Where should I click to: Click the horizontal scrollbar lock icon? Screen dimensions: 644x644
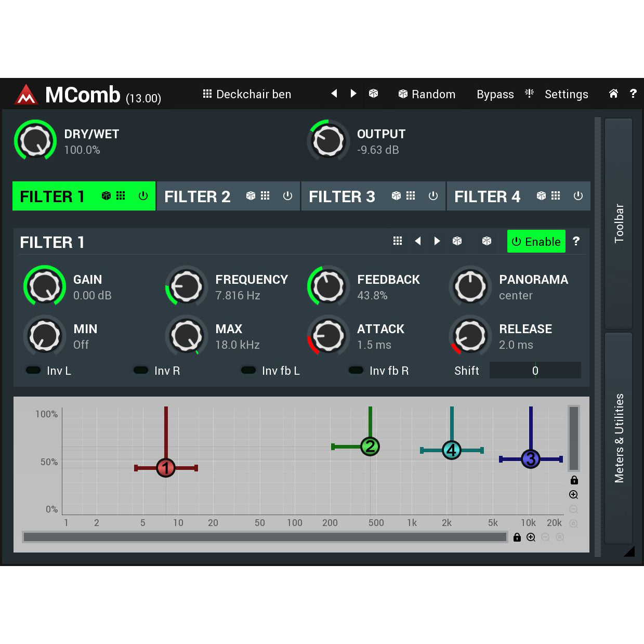point(517,537)
